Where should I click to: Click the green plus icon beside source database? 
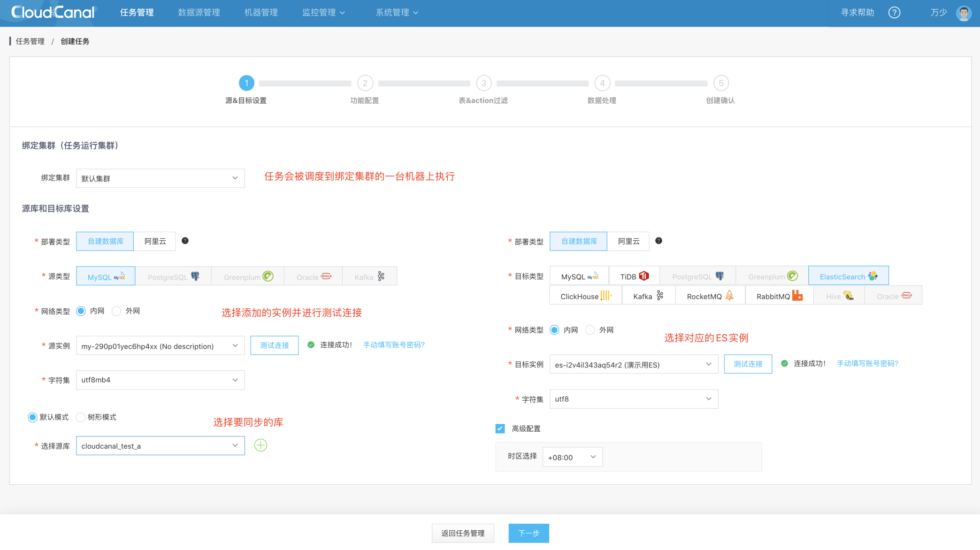[260, 445]
